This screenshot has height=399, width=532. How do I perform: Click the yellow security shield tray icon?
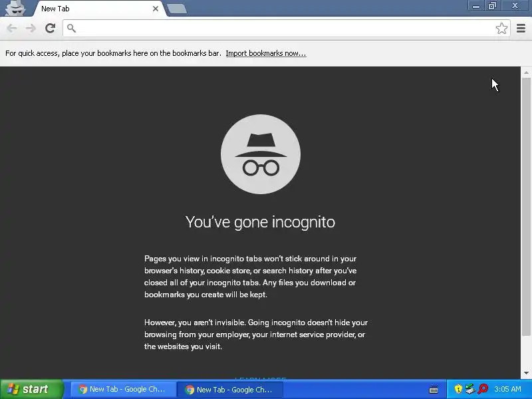[458, 389]
